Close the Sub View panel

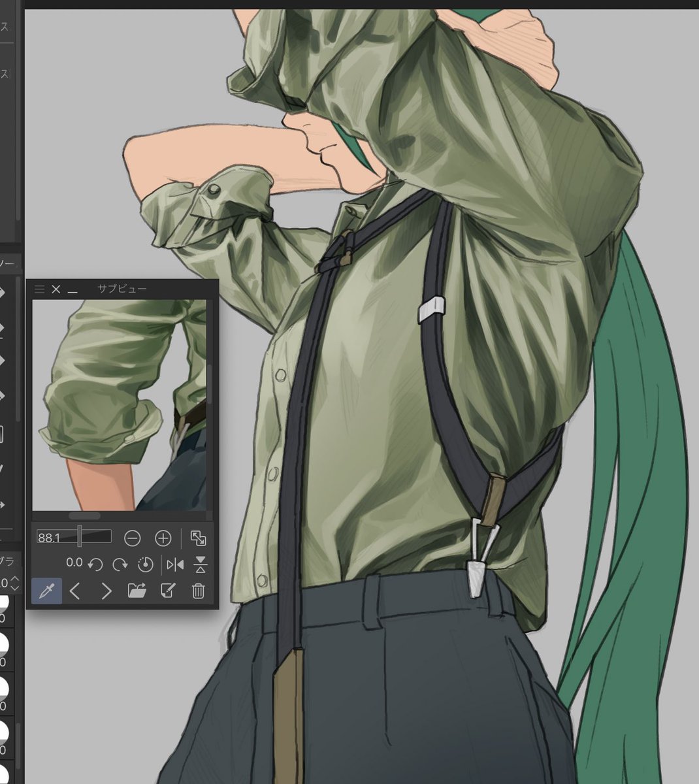[56, 289]
